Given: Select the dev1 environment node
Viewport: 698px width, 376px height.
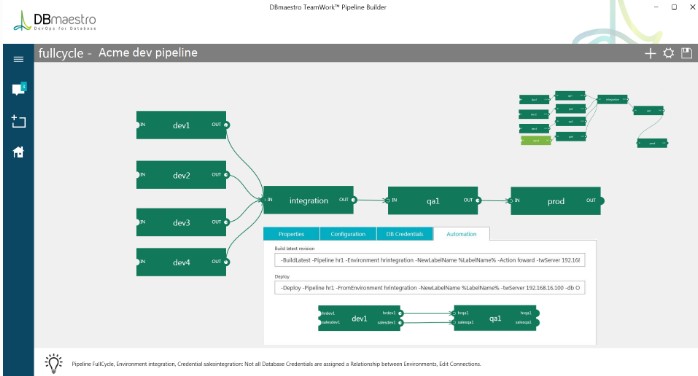Looking at the screenshot, I should pyautogui.click(x=181, y=125).
